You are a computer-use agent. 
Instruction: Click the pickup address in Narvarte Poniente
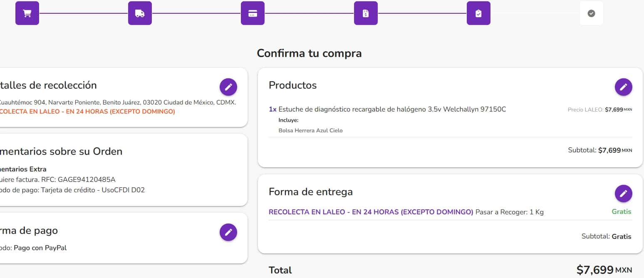pos(118,102)
